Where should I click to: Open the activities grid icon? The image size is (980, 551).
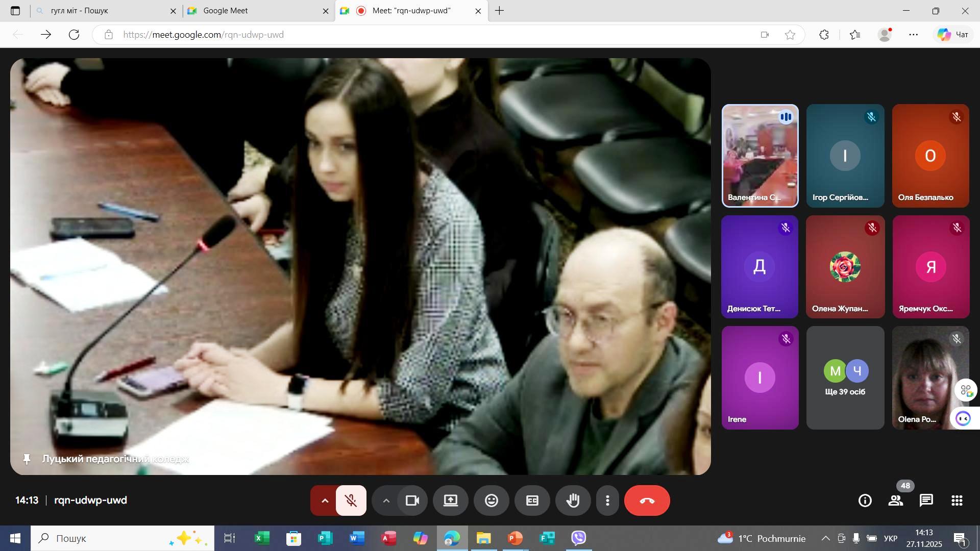[x=957, y=500]
